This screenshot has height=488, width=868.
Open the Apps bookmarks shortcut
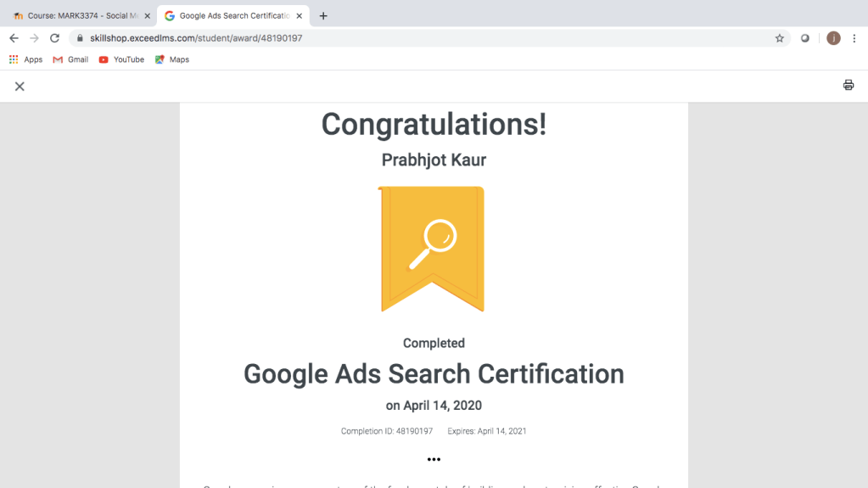pyautogui.click(x=25, y=59)
